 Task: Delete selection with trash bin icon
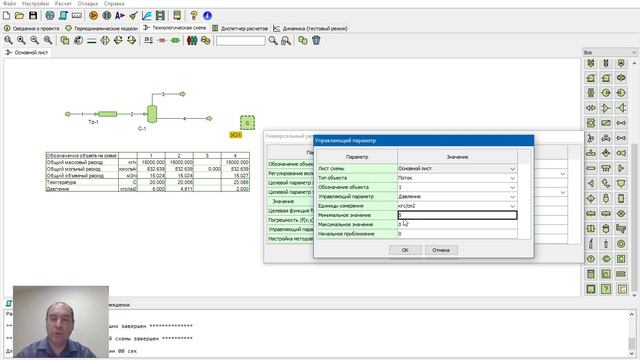click(x=316, y=40)
